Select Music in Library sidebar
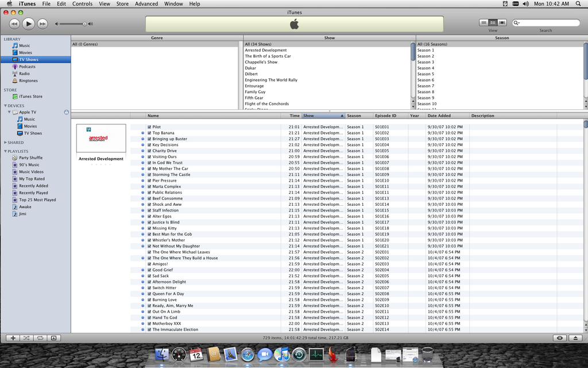Image resolution: width=588 pixels, height=368 pixels. (x=24, y=45)
